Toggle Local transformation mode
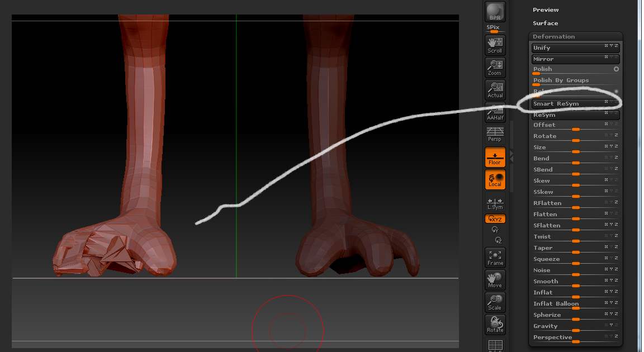This screenshot has width=644, height=352. coord(494,180)
